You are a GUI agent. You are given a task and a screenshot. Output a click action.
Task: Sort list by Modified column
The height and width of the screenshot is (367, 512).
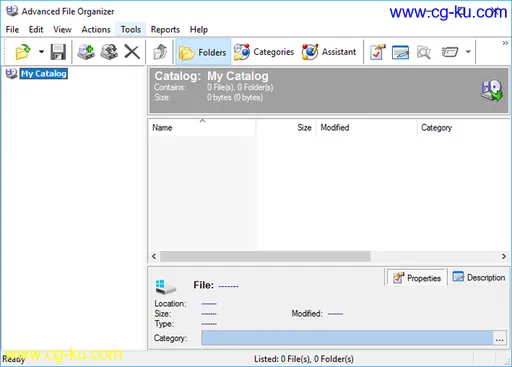pos(366,128)
